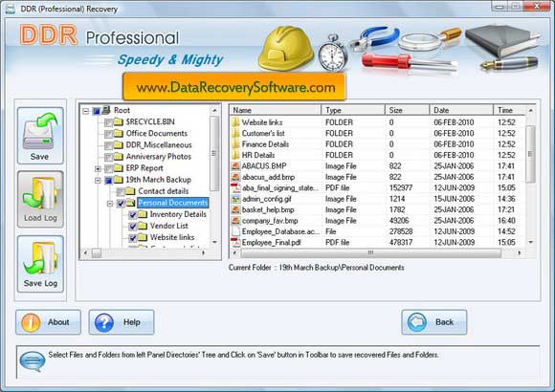Sort file list by Size column
Viewport: 555px width, 392px height.
[x=407, y=110]
